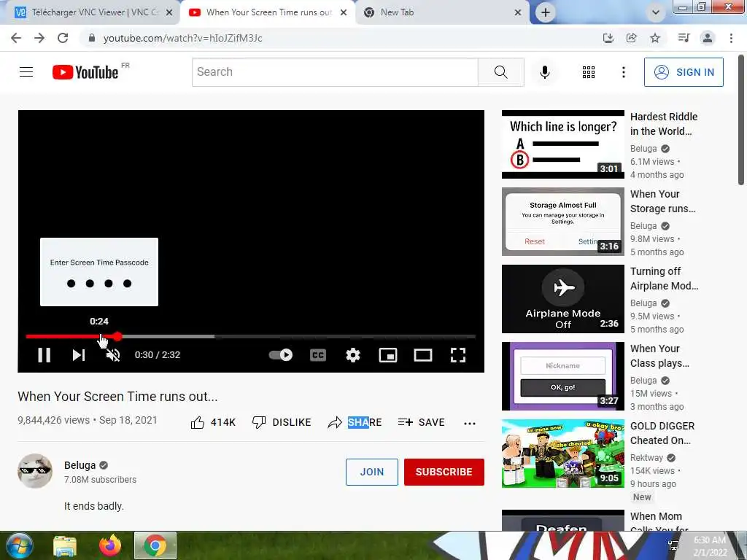Start voice search with the microphone
The width and height of the screenshot is (747, 560).
pos(544,72)
